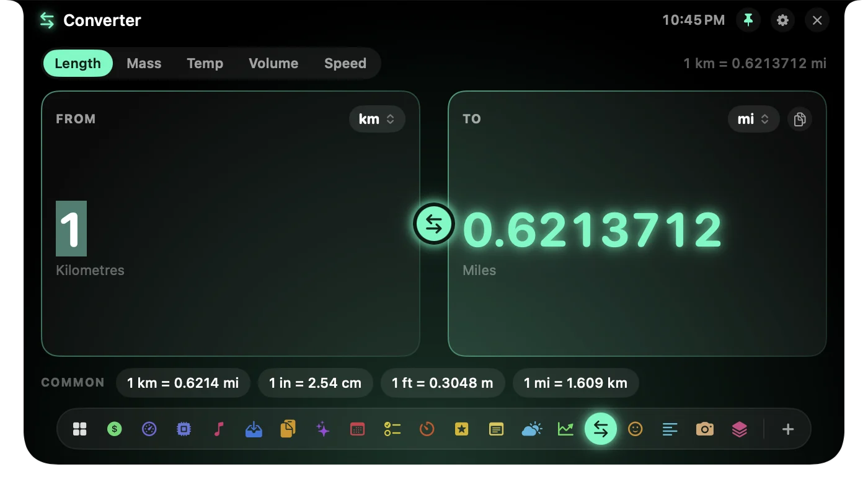868x477 pixels.
Task: Click the 1 km = 0.6213712 mi rate text
Action: (x=755, y=63)
